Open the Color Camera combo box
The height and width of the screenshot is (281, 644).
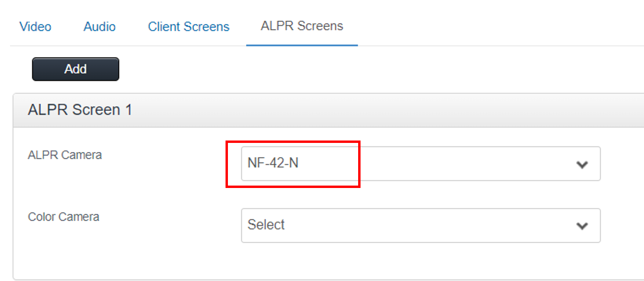tap(421, 225)
